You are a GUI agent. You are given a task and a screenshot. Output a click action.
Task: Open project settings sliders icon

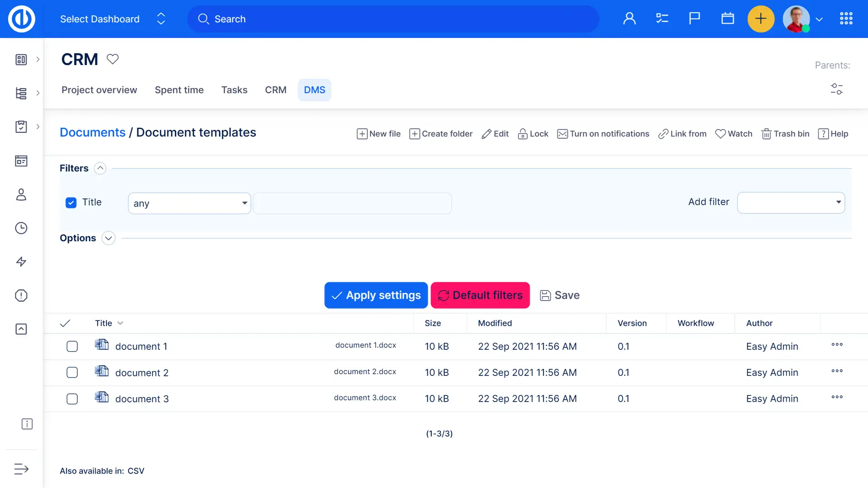pos(836,89)
